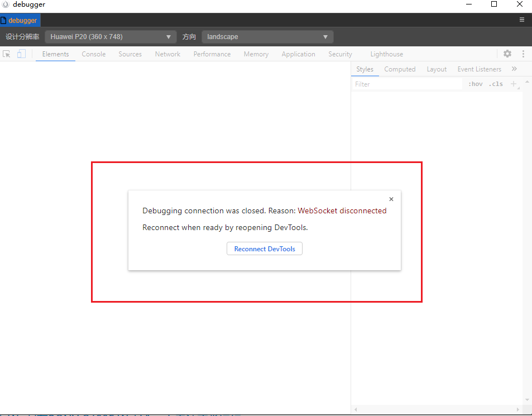
Task: Switch to the Elements tab
Action: [x=55, y=54]
